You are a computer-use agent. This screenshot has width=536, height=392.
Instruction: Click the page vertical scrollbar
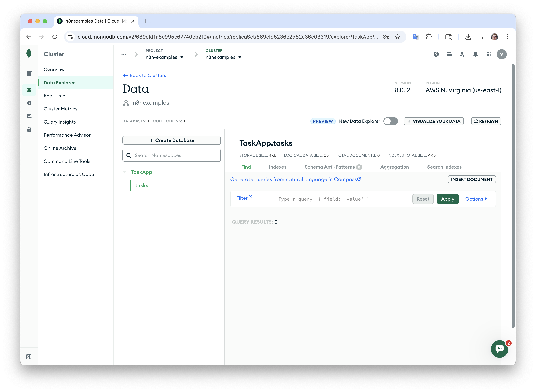pyautogui.click(x=513, y=196)
